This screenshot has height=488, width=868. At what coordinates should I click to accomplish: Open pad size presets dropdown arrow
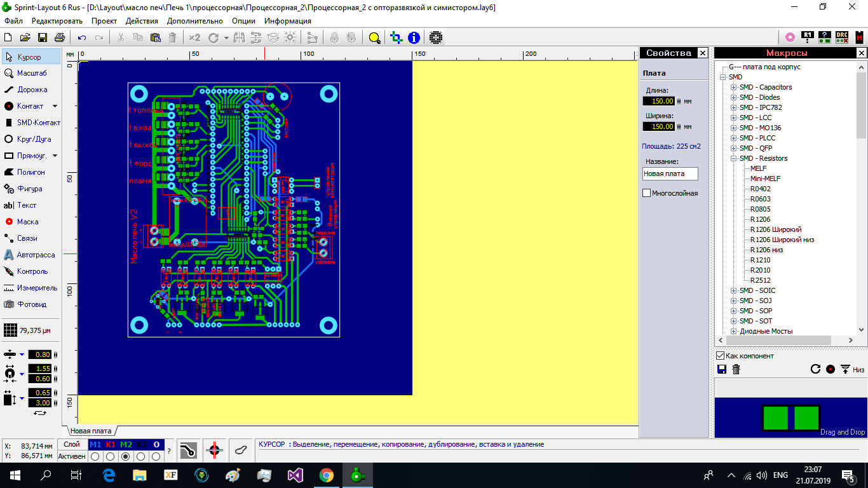coord(22,374)
